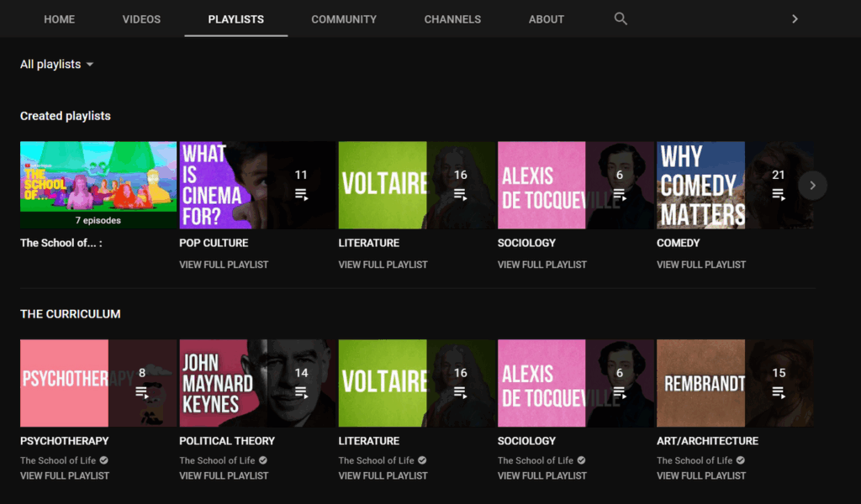Expand the All playlists dropdown
This screenshot has height=504, width=861.
(x=56, y=64)
